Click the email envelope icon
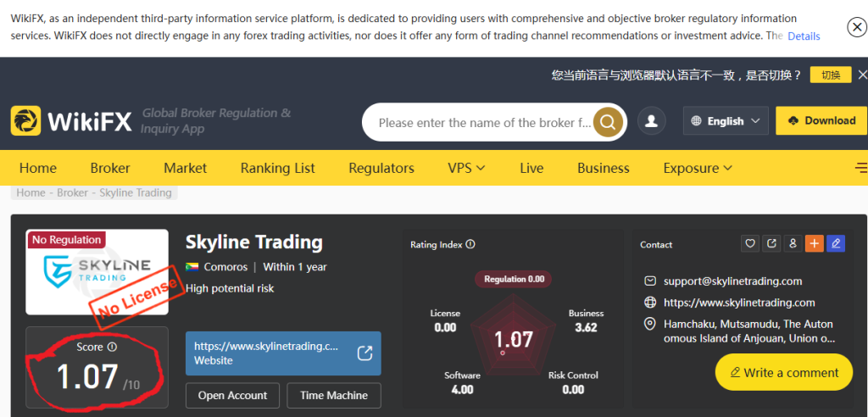Screen dimensions: 868x417 (650, 281)
